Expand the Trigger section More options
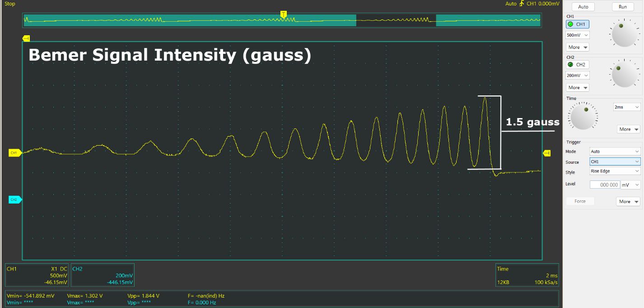This screenshot has height=308, width=644. point(628,202)
